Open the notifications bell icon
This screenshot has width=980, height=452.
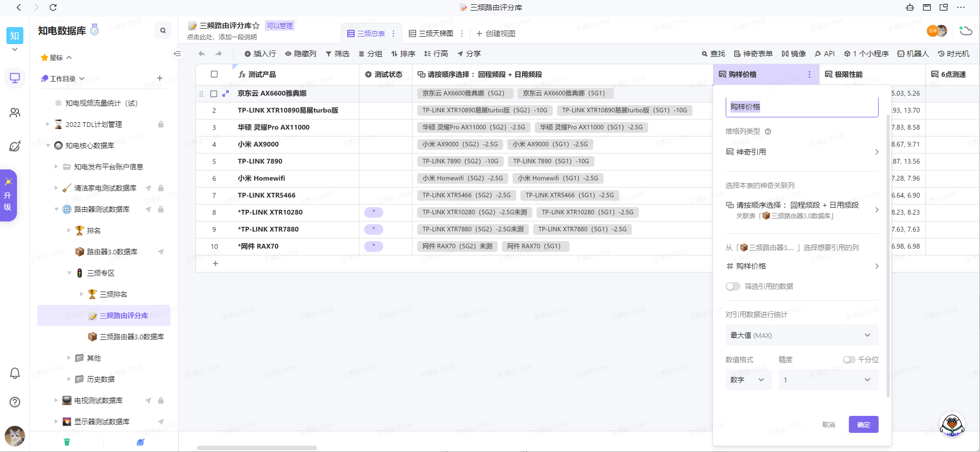[15, 373]
